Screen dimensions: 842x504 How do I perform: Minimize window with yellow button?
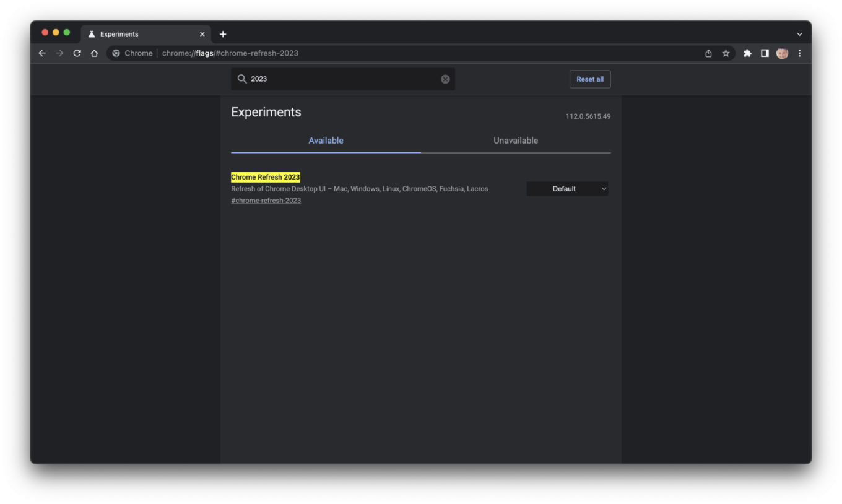[56, 32]
